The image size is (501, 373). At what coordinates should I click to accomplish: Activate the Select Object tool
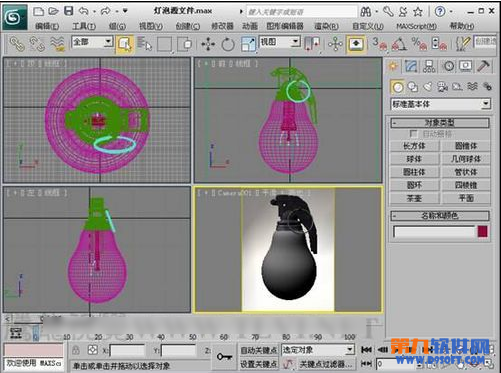125,44
